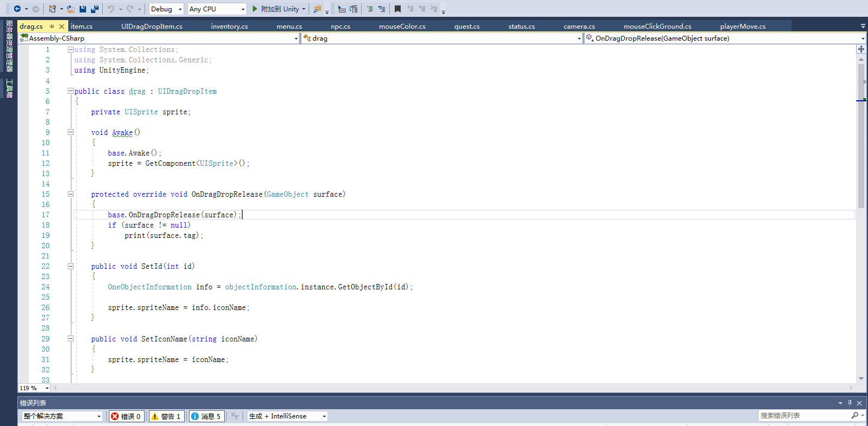Switch to the UIDragDropItem.cs tab
868x426 pixels.
(x=152, y=26)
